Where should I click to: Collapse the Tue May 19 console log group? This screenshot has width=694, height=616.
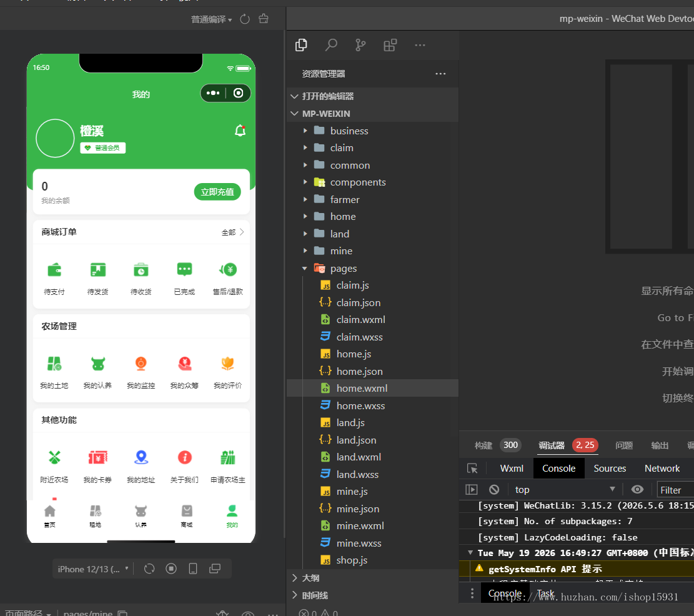[470, 553]
